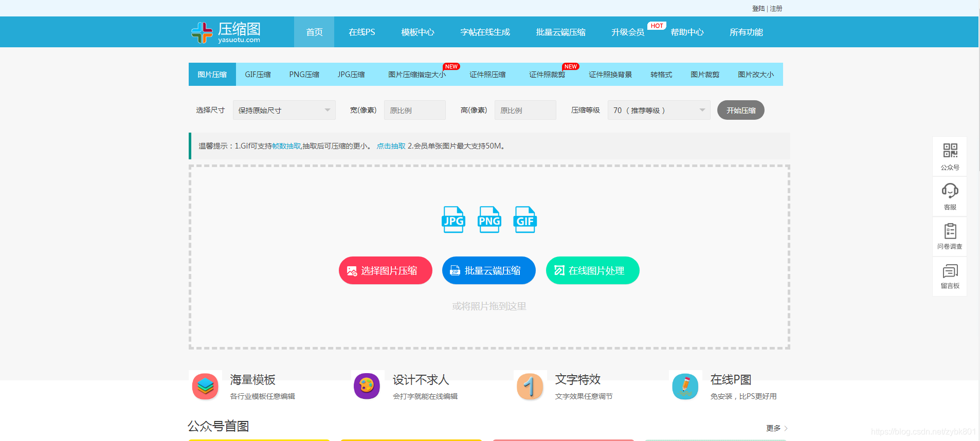Image resolution: width=980 pixels, height=441 pixels.
Task: Switch to the JPG压缩 tab
Action: coord(351,75)
